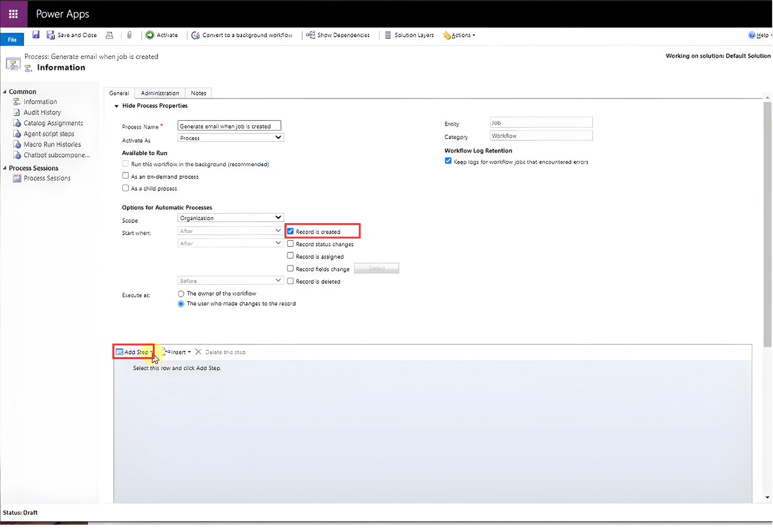
Task: Click the Solution Layers icon
Action: (x=388, y=35)
